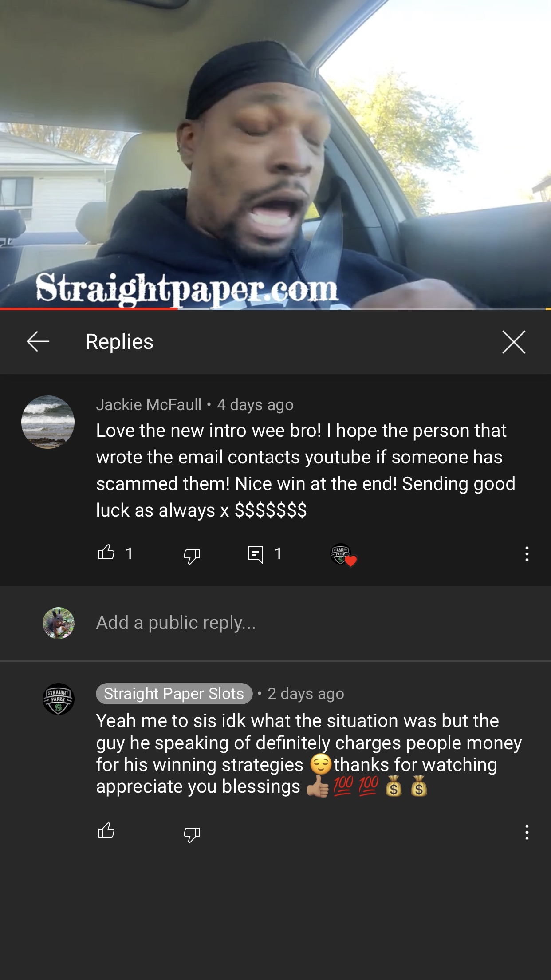Image resolution: width=551 pixels, height=980 pixels.
Task: Open Jackie McFaull's profile name
Action: 149,404
